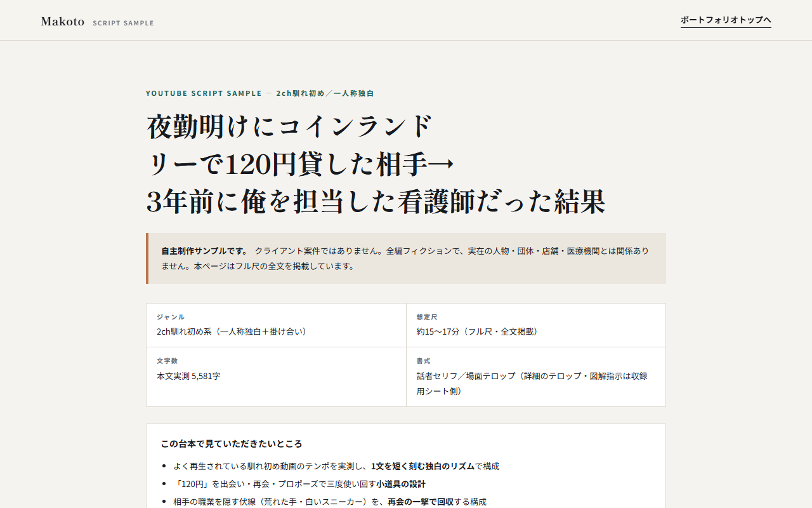Open the ポートフォリオトップへ link
This screenshot has height=508, width=812.
click(726, 20)
